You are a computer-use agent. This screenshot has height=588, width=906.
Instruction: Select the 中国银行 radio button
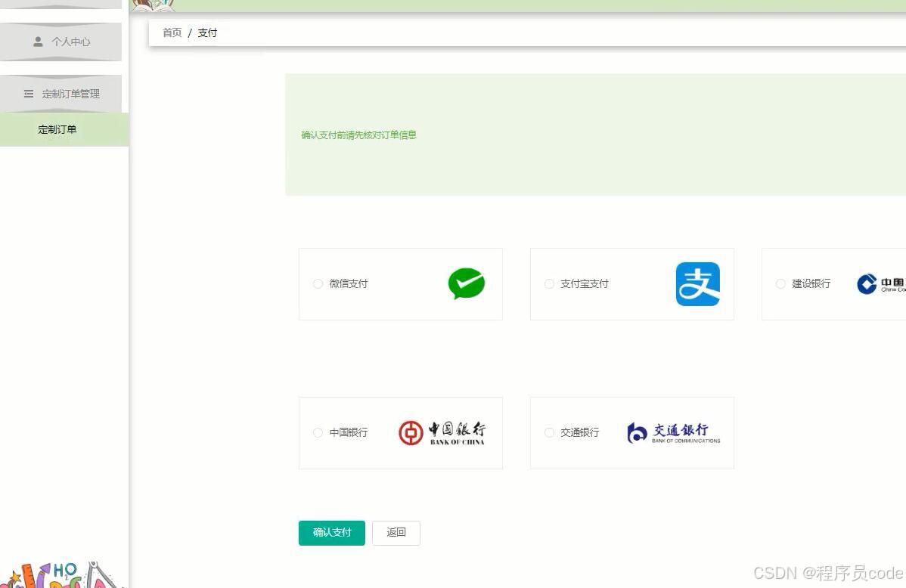coord(318,432)
